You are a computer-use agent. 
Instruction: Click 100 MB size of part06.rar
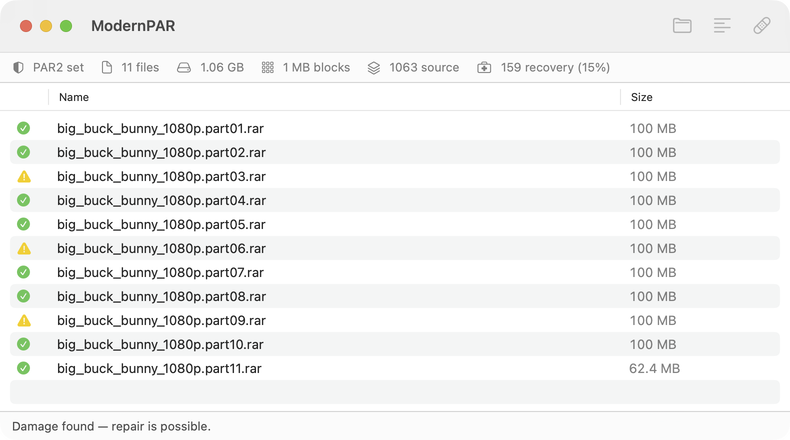point(653,248)
